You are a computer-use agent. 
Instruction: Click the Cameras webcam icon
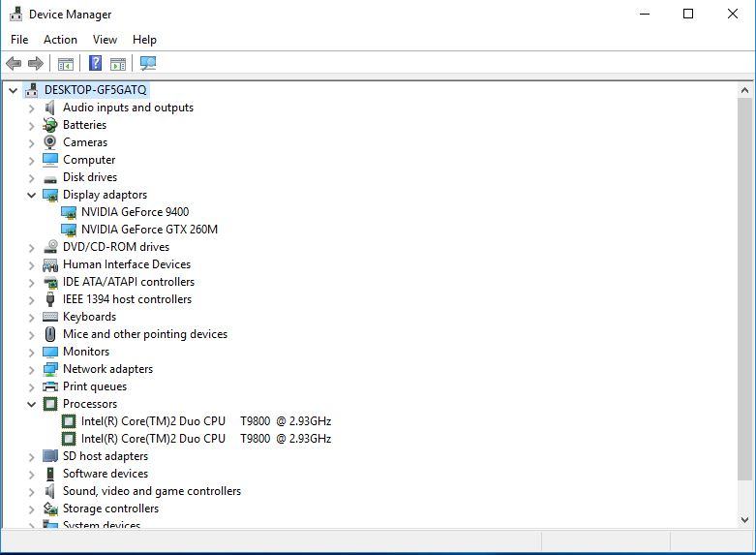coord(49,142)
